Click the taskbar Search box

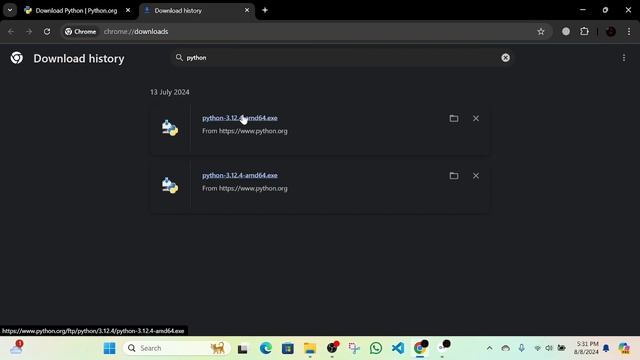[x=176, y=348]
